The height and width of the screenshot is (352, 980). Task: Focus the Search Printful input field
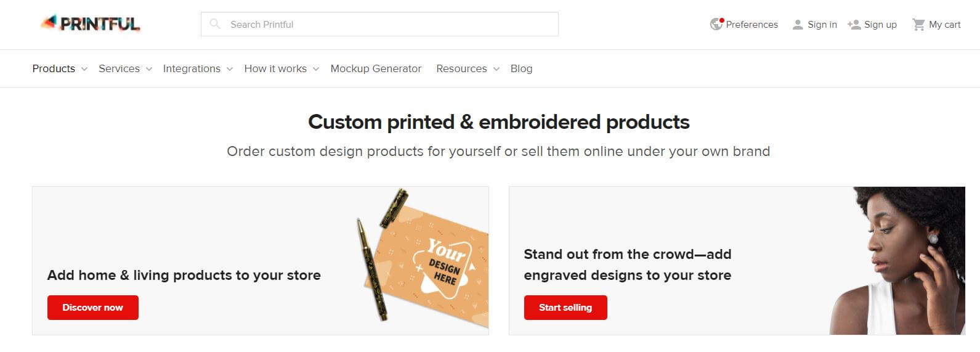(379, 24)
